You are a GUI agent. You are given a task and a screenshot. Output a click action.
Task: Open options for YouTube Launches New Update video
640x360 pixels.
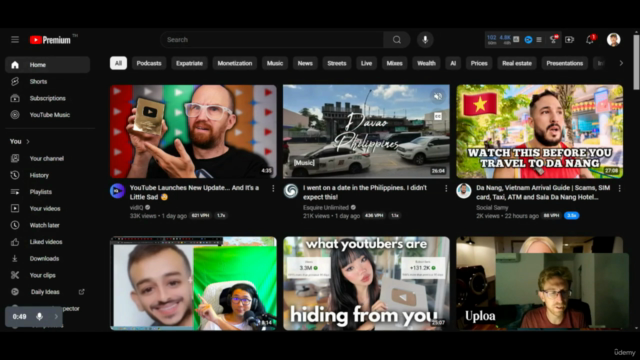(x=273, y=188)
